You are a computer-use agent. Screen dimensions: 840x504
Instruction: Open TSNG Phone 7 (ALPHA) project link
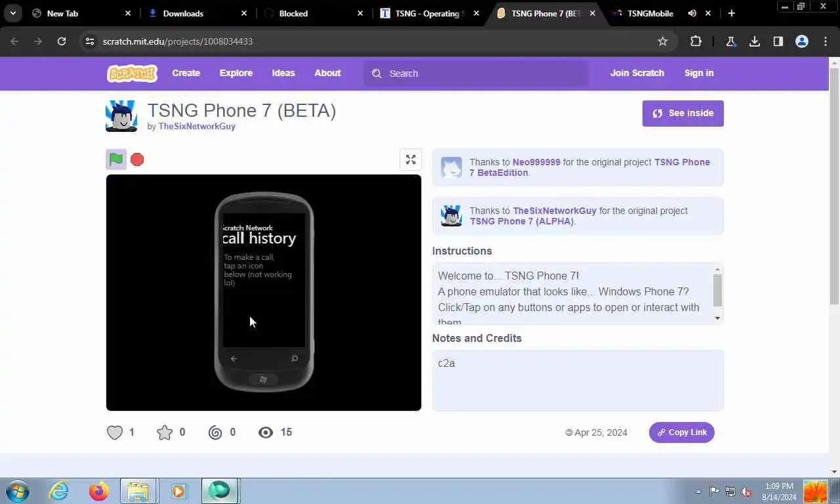[x=522, y=221]
